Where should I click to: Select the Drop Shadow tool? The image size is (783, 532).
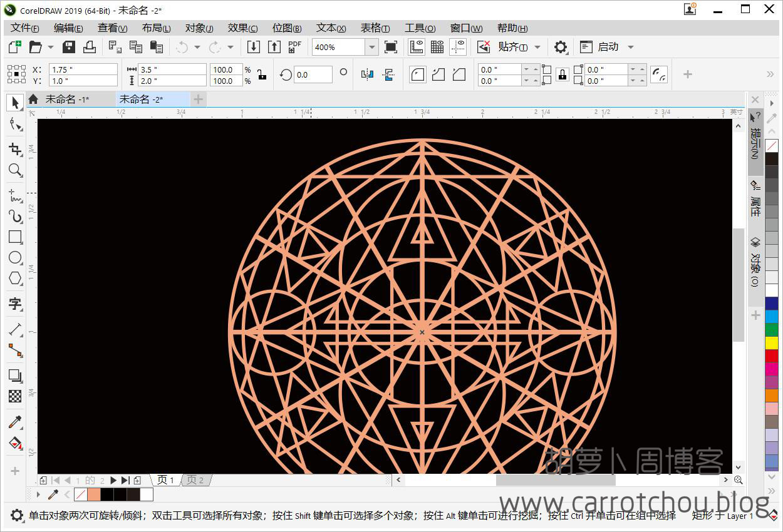pos(16,375)
